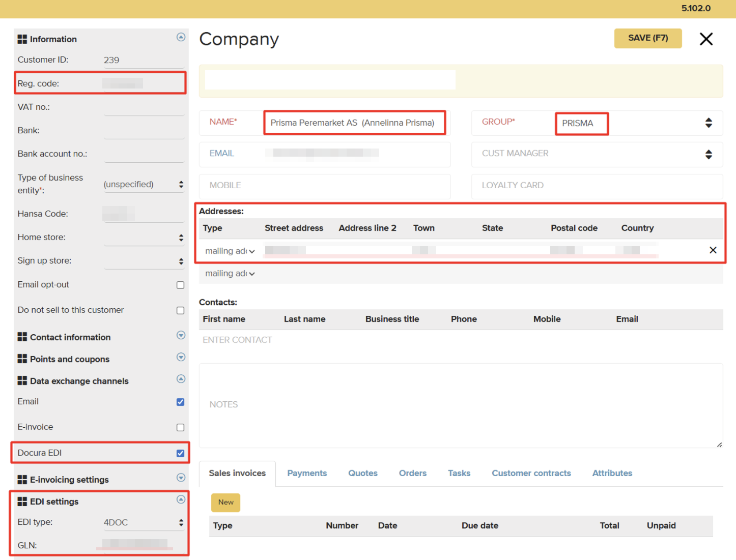
Task: Remove the mailing address row
Action: [x=713, y=250]
